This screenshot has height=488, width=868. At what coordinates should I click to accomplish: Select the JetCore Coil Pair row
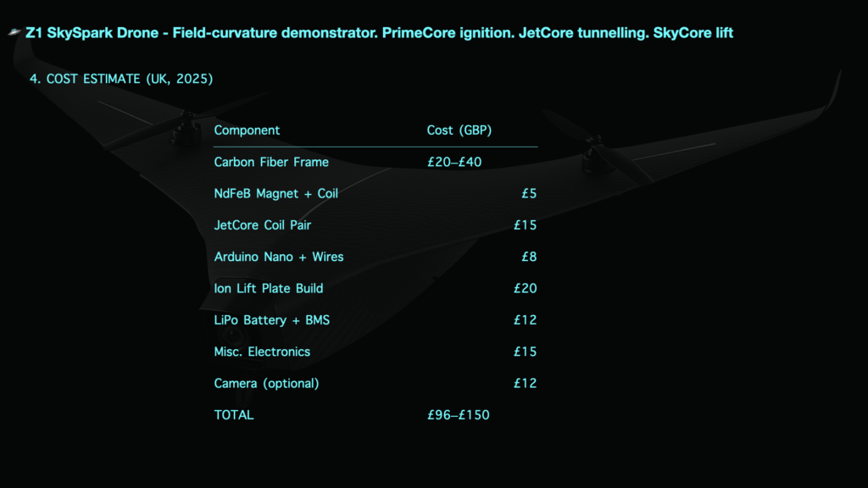376,225
